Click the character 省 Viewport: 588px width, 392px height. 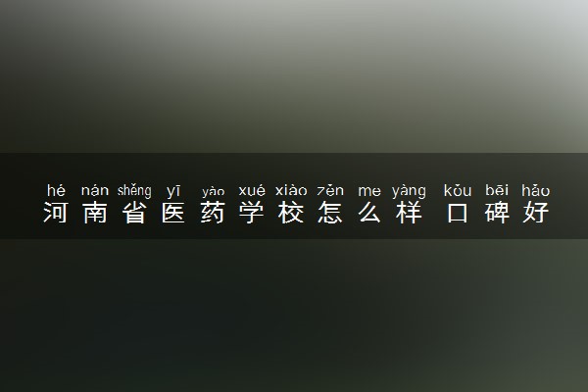click(134, 213)
